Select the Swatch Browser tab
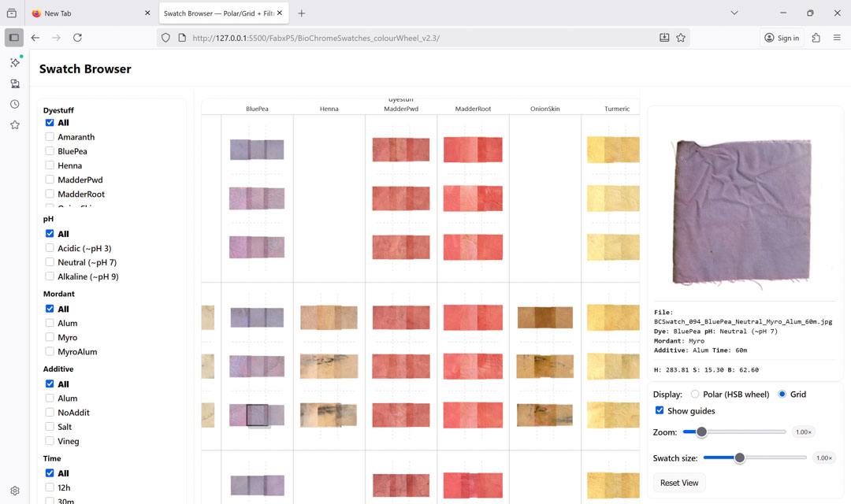Image resolution: width=851 pixels, height=504 pixels. [217, 13]
